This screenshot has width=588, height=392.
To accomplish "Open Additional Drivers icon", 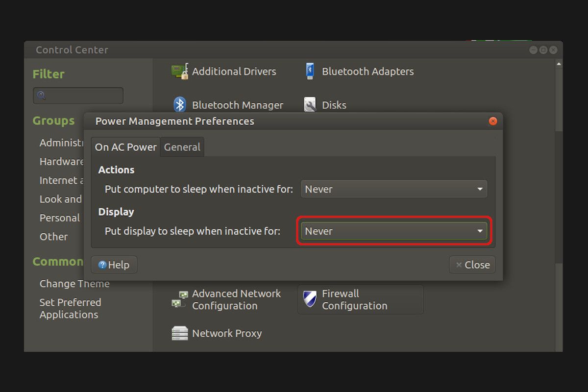I will (x=180, y=72).
